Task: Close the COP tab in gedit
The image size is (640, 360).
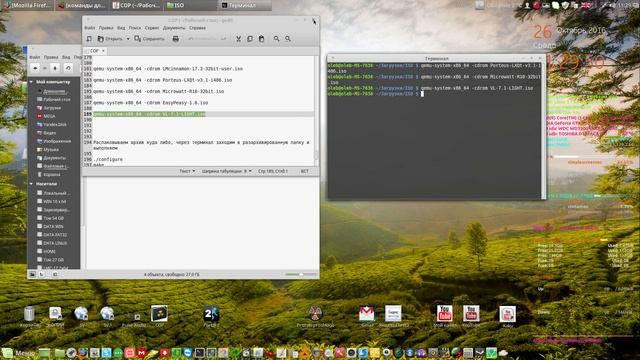Action: (x=103, y=51)
